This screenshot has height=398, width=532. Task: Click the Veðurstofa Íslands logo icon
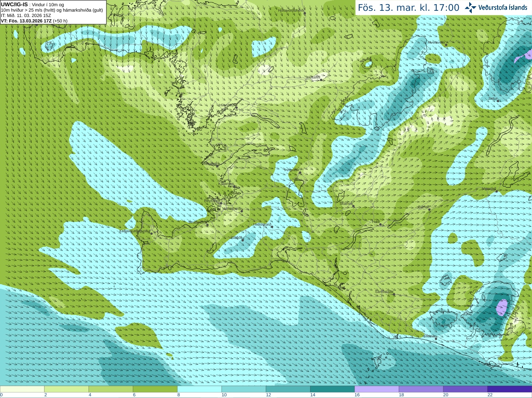coord(470,7)
